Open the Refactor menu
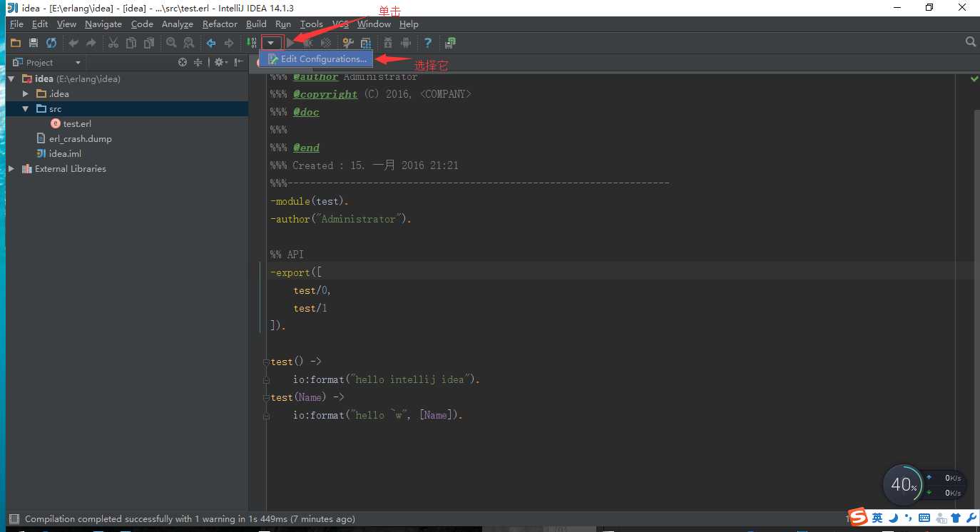The width and height of the screenshot is (980, 532). coord(220,24)
